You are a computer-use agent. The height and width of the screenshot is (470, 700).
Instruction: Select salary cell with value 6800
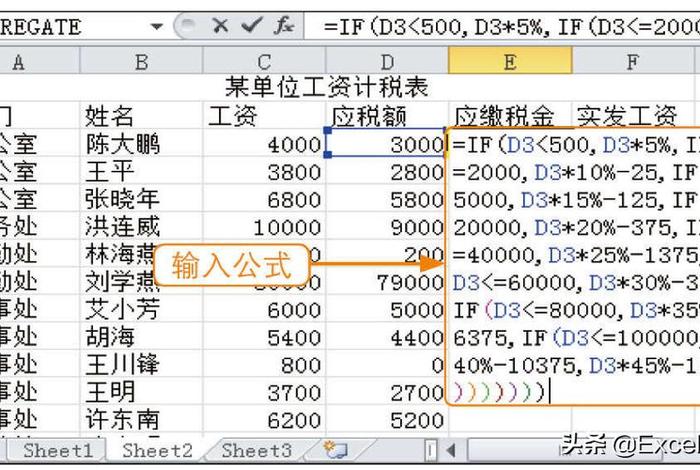(264, 199)
